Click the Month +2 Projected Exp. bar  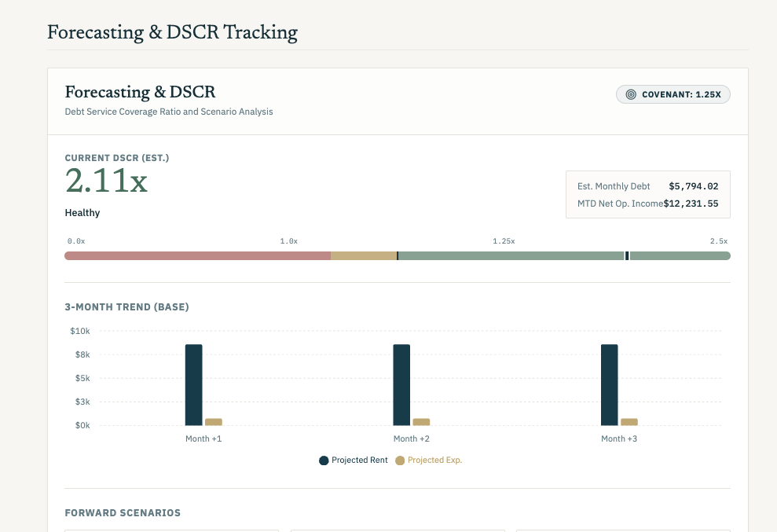pyautogui.click(x=421, y=422)
